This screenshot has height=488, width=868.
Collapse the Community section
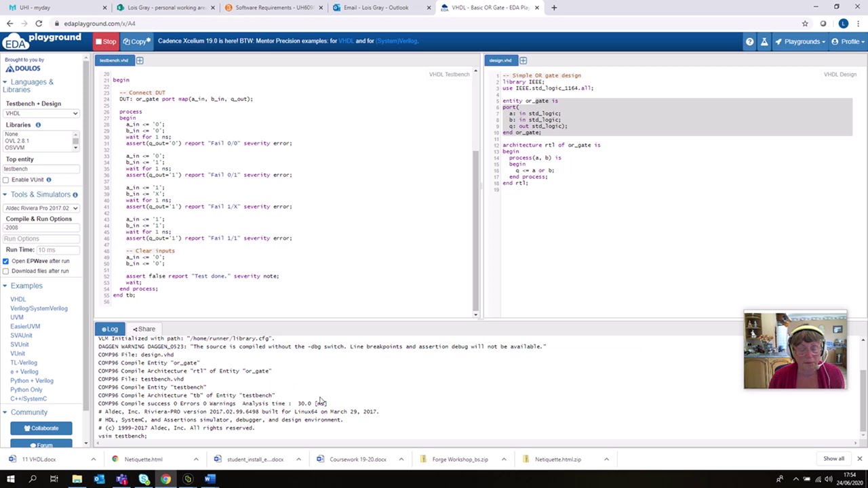[x=25, y=412]
